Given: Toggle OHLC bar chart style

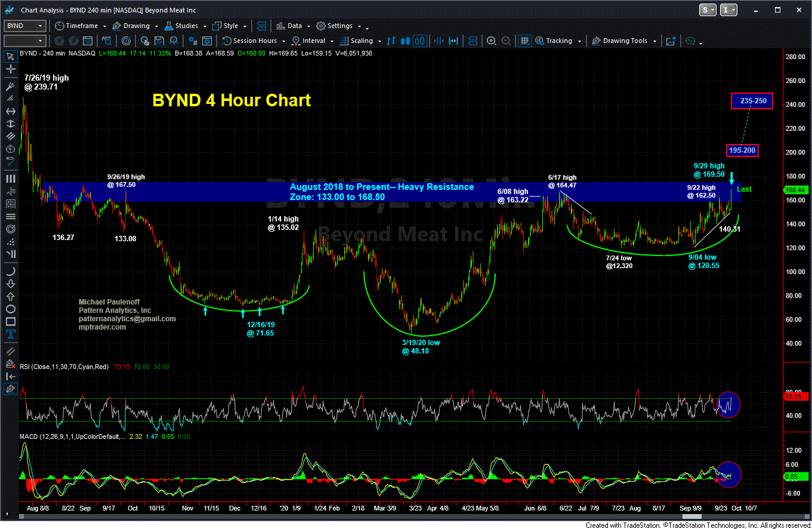Looking at the screenshot, I should (x=391, y=41).
